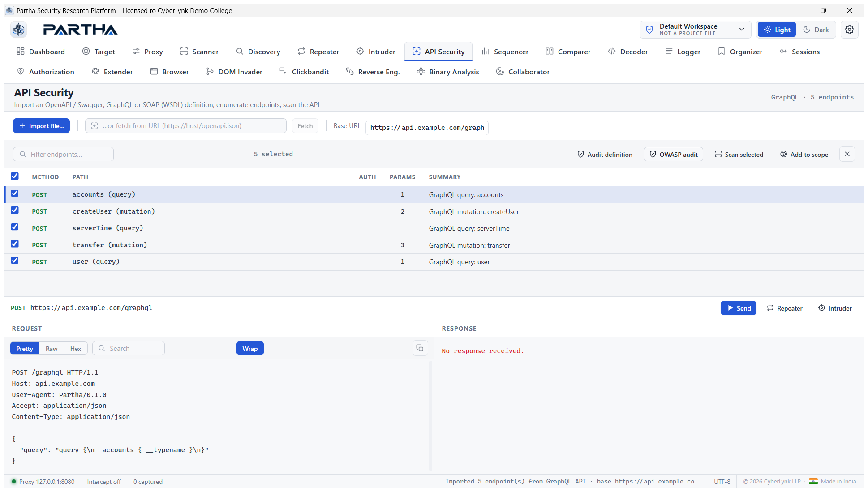The width and height of the screenshot is (868, 492).
Task: Click the Comparer columns icon
Action: (x=550, y=52)
